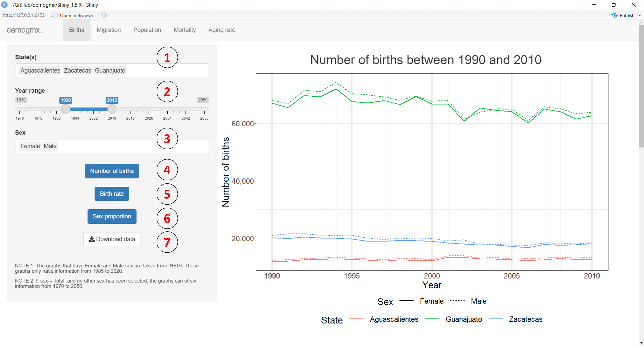Click the Birth rate button
The width and height of the screenshot is (644, 346).
tap(112, 194)
